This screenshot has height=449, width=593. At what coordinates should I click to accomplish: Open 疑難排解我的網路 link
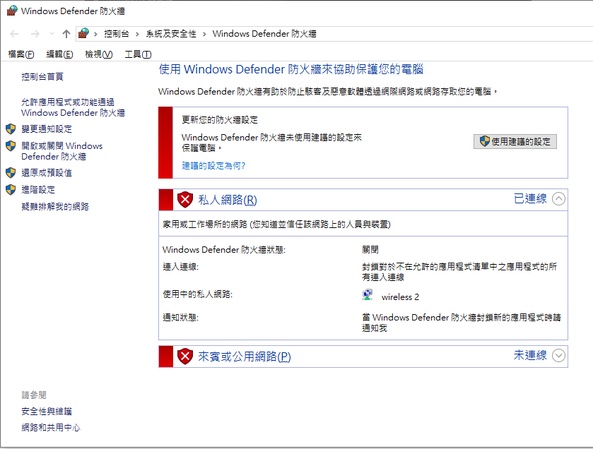pos(55,207)
